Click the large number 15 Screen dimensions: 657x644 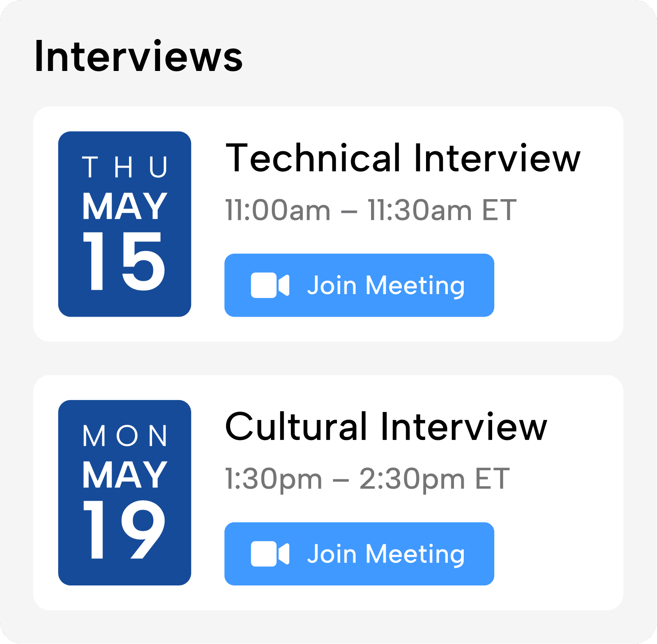(125, 262)
